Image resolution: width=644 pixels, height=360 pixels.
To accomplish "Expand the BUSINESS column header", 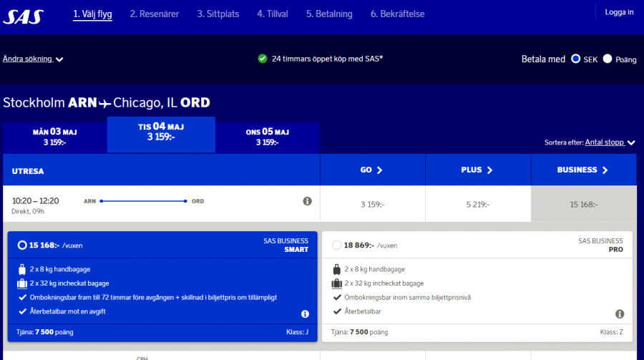I will [582, 170].
